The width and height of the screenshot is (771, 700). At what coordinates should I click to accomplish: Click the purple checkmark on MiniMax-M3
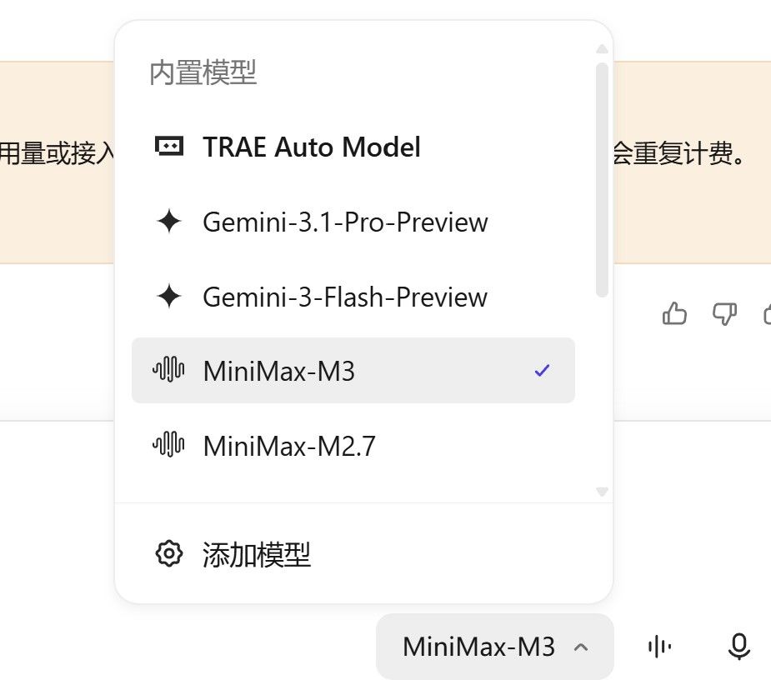click(542, 370)
